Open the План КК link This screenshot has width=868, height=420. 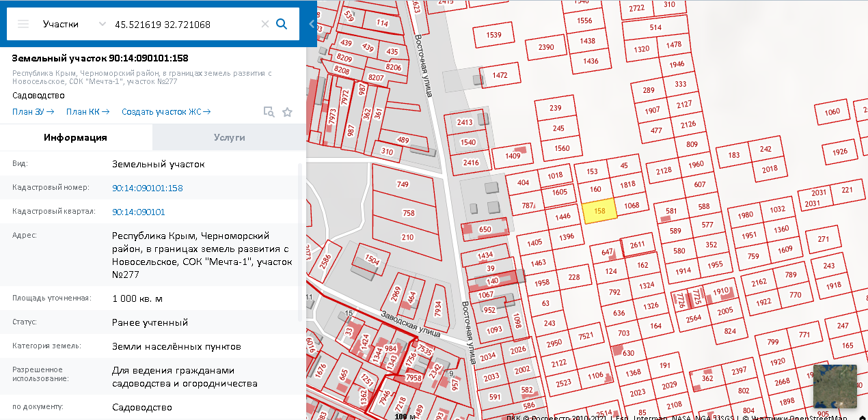88,112
